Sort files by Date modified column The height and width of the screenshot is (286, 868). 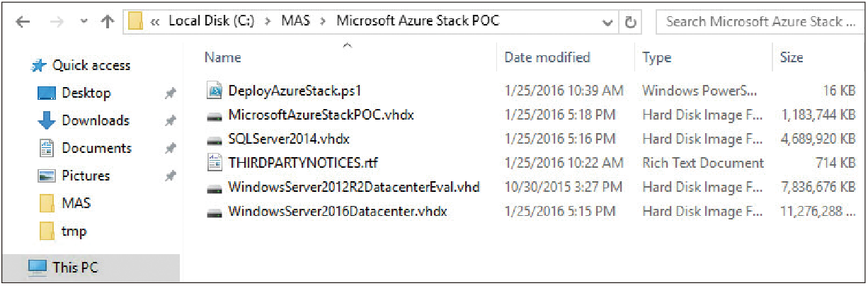pyautogui.click(x=547, y=58)
